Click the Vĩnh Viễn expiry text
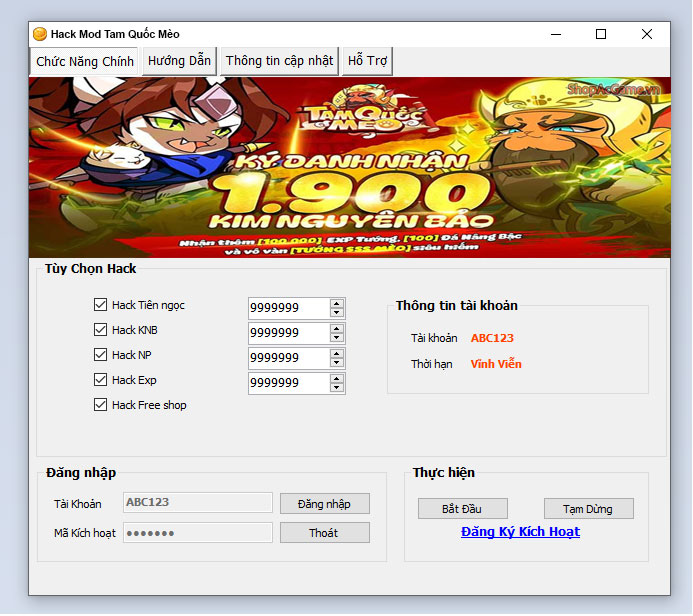The image size is (693, 616). [496, 364]
